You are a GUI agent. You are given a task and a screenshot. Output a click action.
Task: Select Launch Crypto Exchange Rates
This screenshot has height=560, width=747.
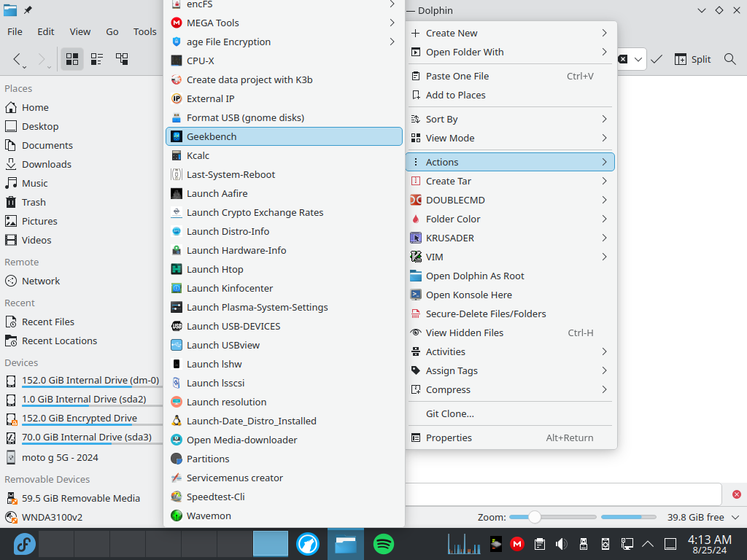[x=284, y=212]
